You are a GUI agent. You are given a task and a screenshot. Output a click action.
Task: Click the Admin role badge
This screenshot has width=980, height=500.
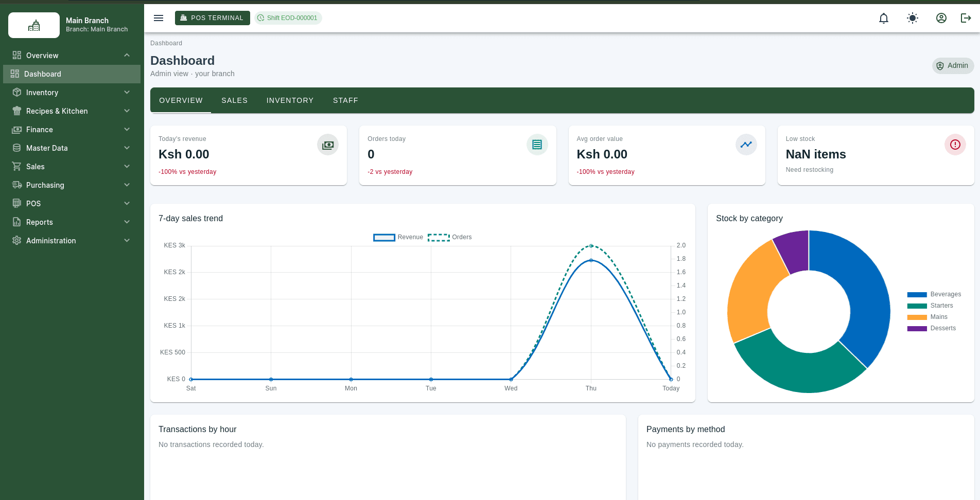click(953, 65)
